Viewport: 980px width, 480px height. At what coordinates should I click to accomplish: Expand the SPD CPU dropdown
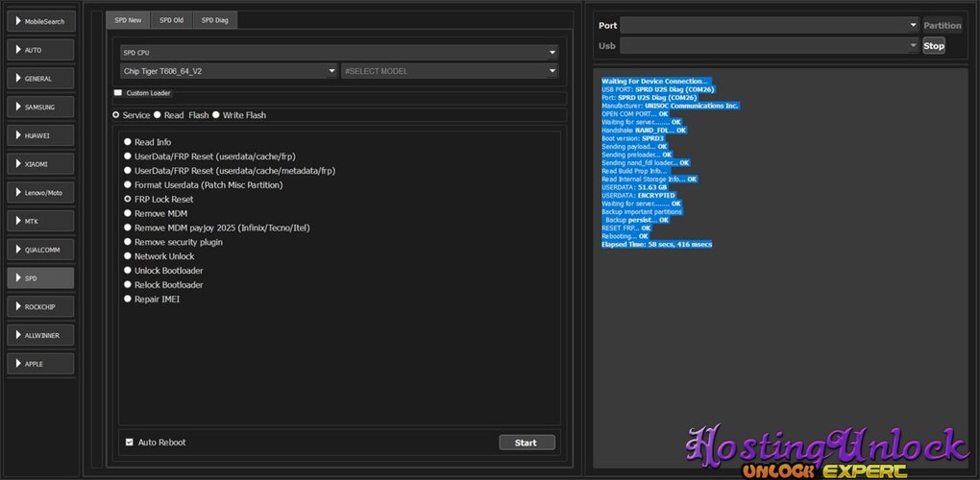click(x=338, y=52)
